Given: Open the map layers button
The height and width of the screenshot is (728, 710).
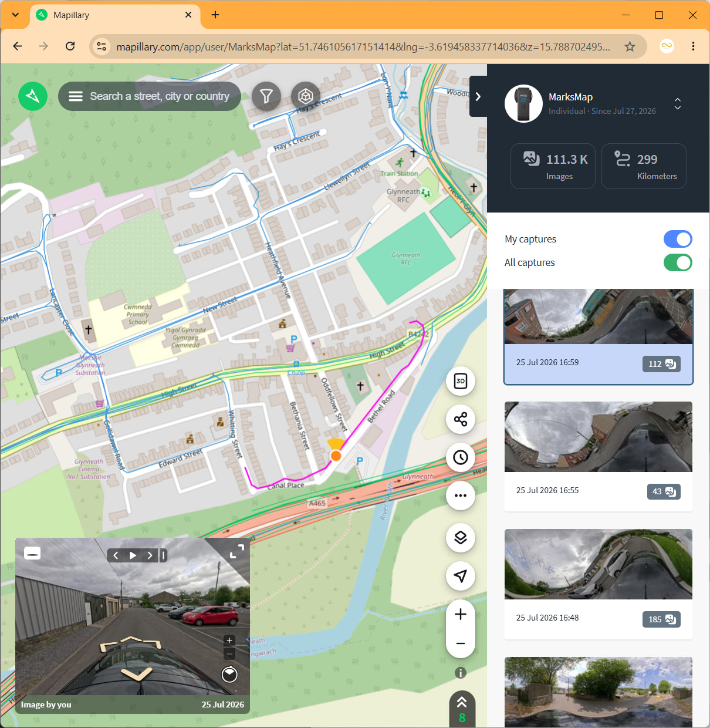Looking at the screenshot, I should coord(461,537).
